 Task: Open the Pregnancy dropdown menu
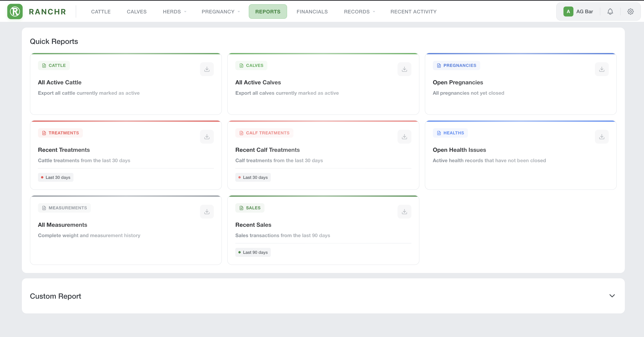[221, 12]
